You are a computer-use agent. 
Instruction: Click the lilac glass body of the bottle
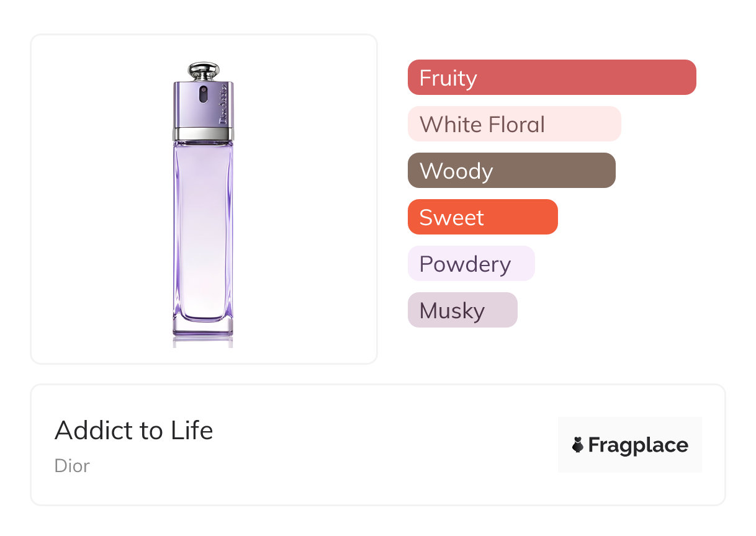(203, 230)
